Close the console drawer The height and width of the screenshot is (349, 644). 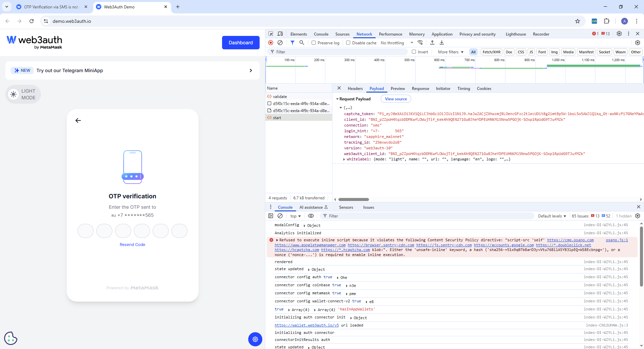tap(638, 207)
